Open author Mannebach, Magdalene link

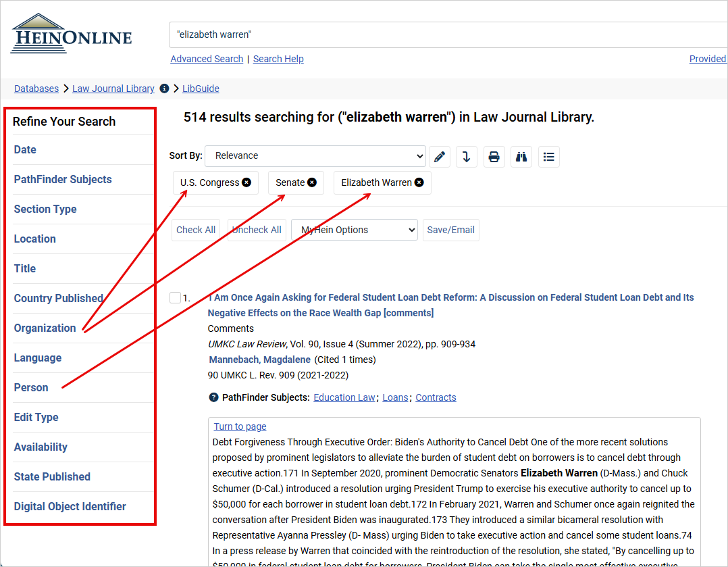coord(259,360)
